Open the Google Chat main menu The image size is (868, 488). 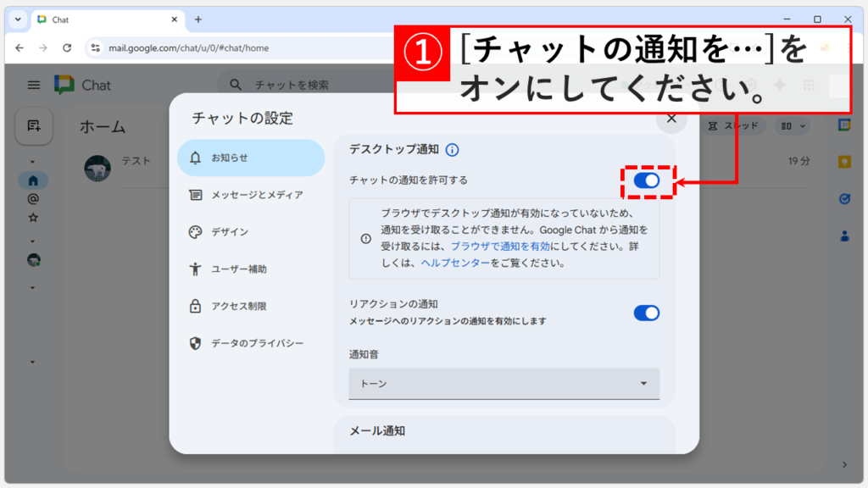pyautogui.click(x=33, y=85)
